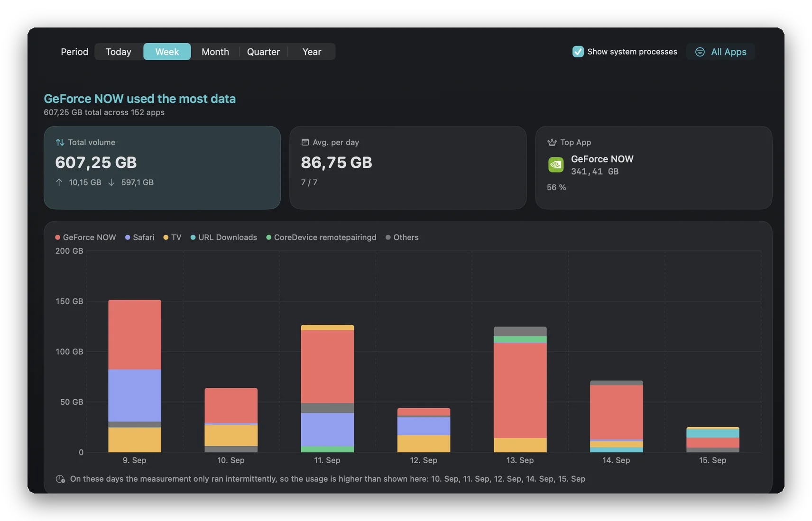Click the yellow TV segment on 9. Sep
This screenshot has width=812, height=521.
(135, 440)
